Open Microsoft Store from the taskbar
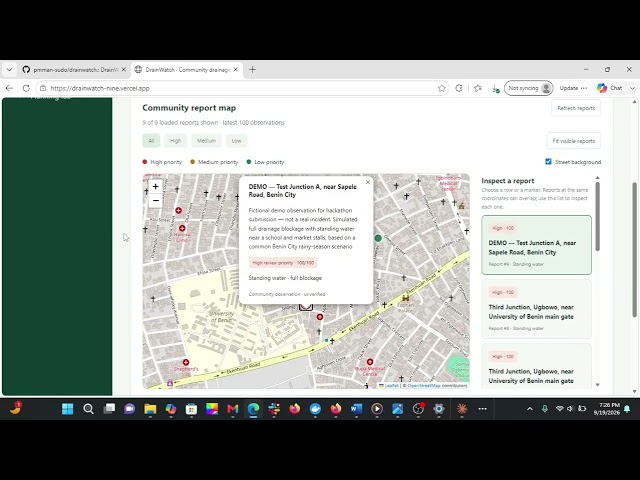 pos(191,409)
